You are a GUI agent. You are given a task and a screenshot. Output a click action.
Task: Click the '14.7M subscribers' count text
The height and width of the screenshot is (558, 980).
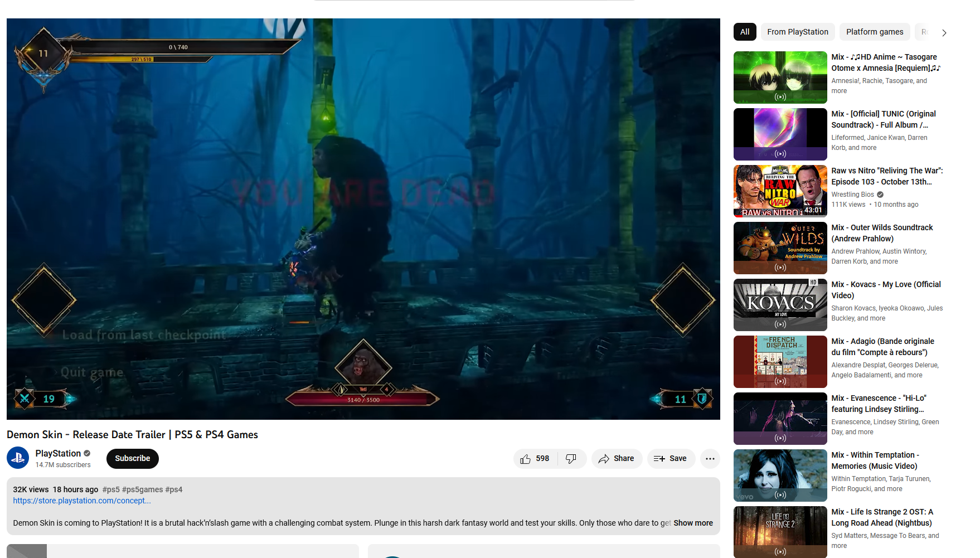(x=63, y=465)
